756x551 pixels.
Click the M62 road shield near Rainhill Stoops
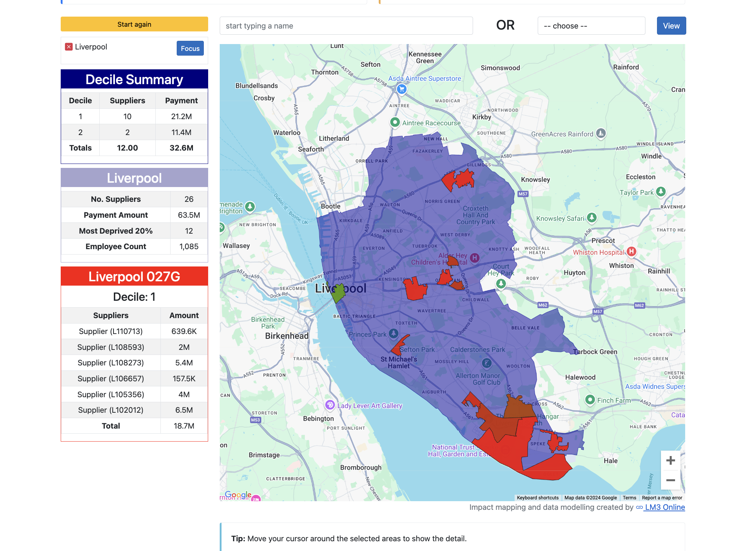pos(639,305)
